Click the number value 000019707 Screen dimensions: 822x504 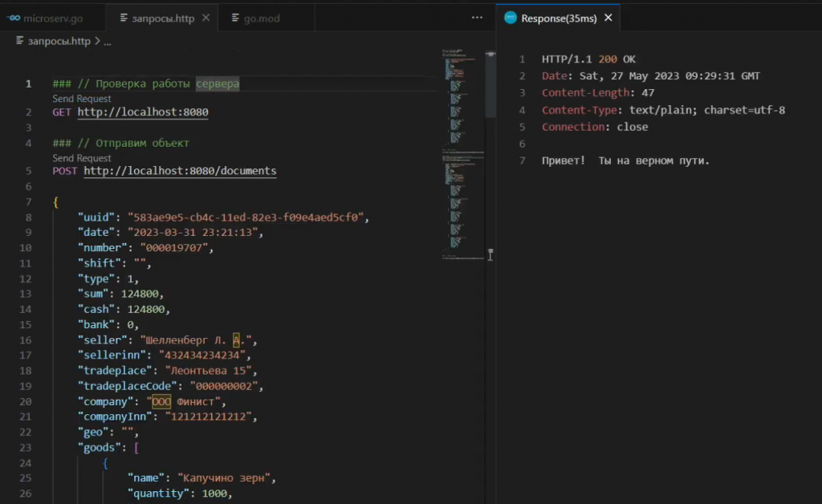click(174, 248)
